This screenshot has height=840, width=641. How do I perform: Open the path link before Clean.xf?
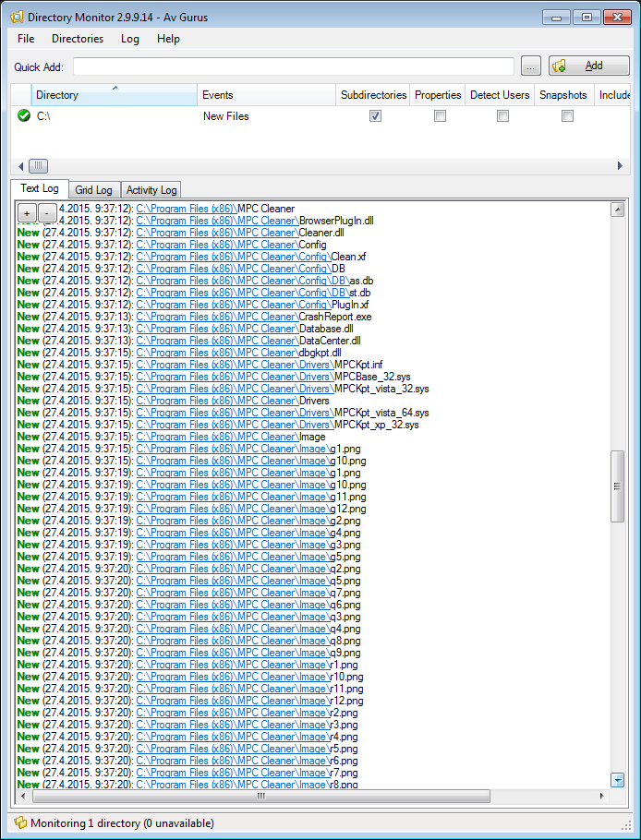point(234,257)
